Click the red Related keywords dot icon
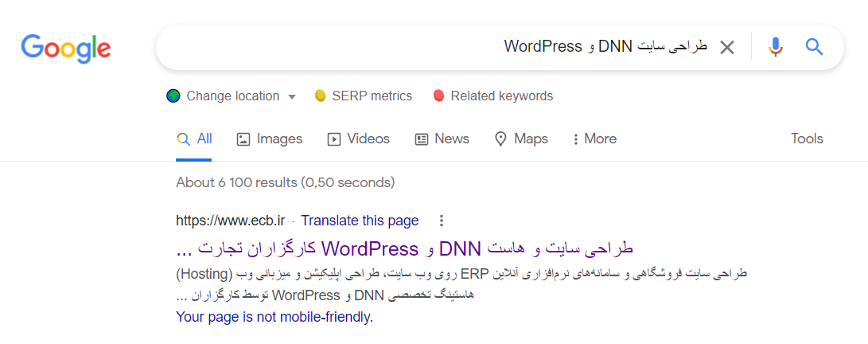The width and height of the screenshot is (868, 344). click(439, 96)
